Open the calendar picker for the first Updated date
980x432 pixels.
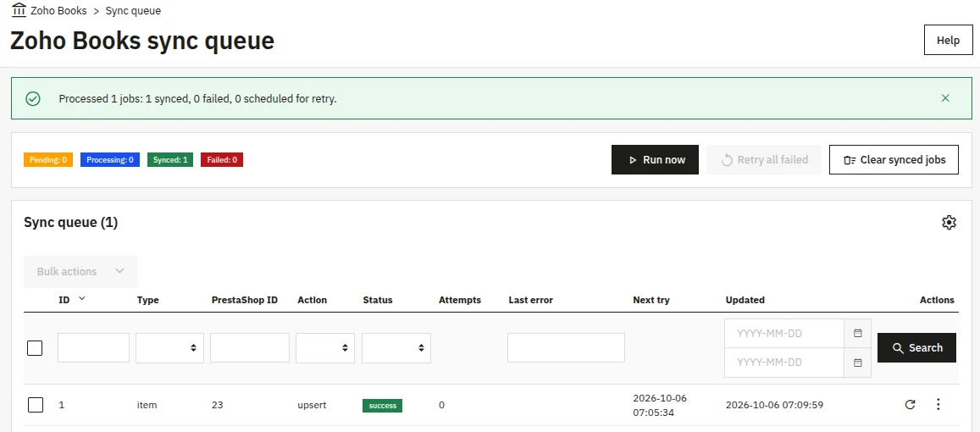click(858, 333)
